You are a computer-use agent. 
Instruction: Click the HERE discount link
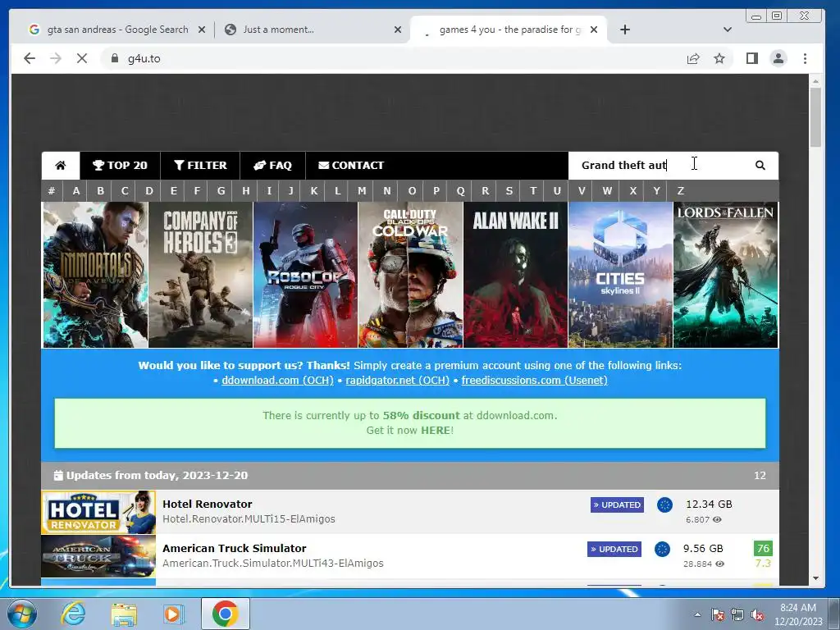pos(436,430)
